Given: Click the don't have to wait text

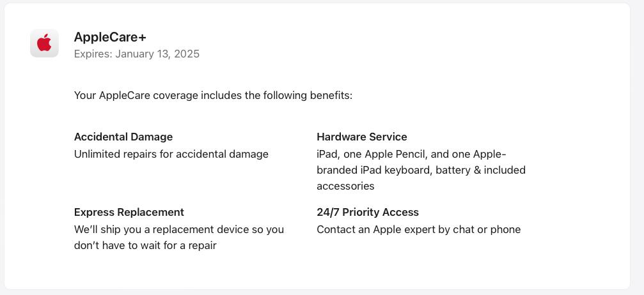Looking at the screenshot, I should [145, 245].
